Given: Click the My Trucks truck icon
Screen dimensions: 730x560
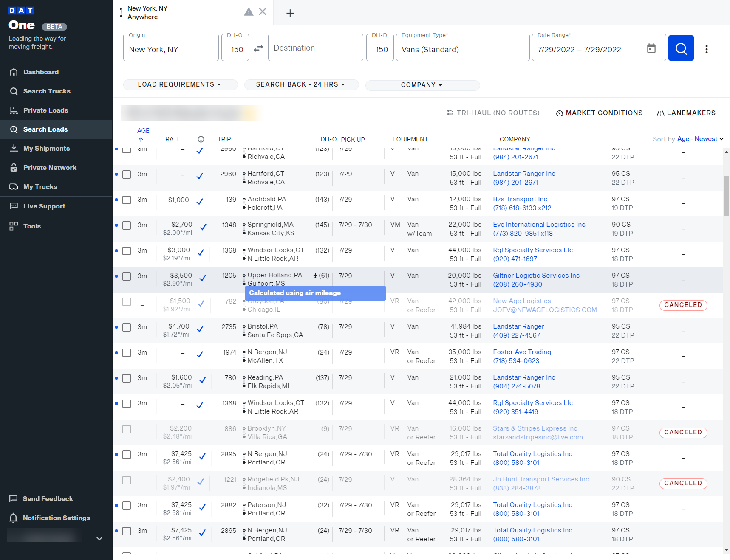Looking at the screenshot, I should (14, 187).
